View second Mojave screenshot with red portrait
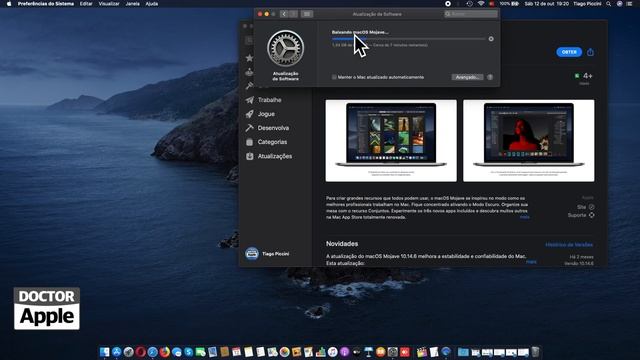 (x=529, y=140)
